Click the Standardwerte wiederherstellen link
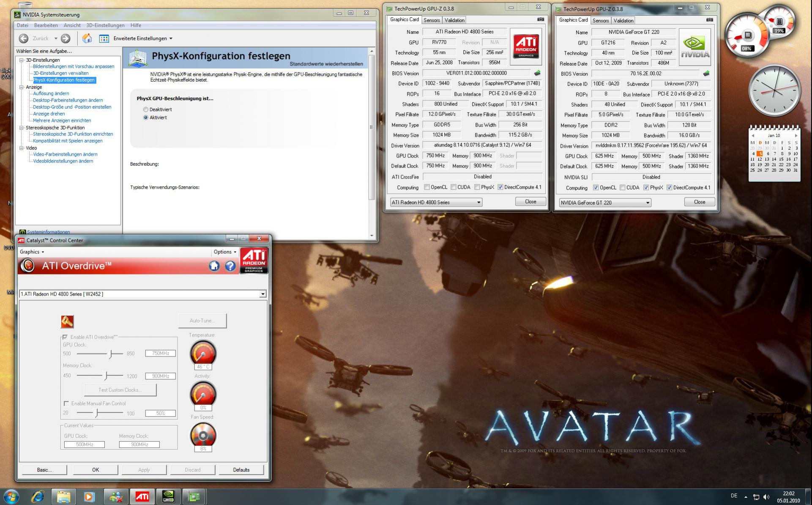812x505 pixels. pos(326,64)
